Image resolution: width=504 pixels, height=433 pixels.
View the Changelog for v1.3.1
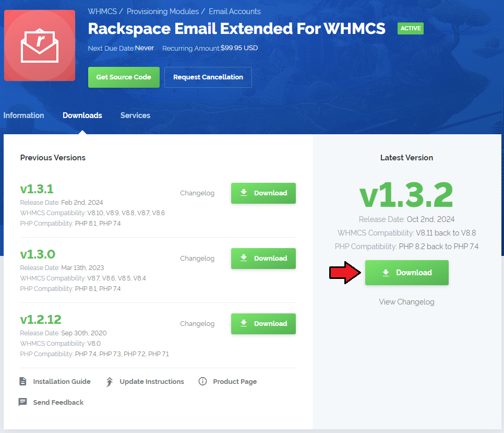tap(197, 193)
